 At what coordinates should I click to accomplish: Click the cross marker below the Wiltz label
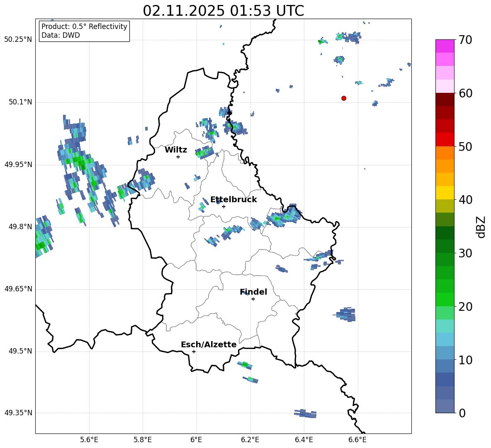click(x=178, y=157)
